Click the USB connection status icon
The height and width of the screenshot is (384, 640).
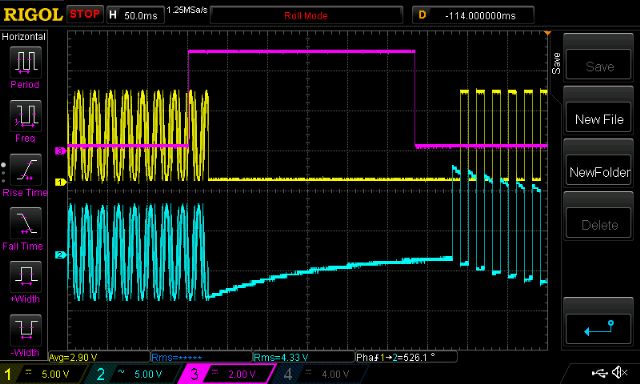pos(600,372)
